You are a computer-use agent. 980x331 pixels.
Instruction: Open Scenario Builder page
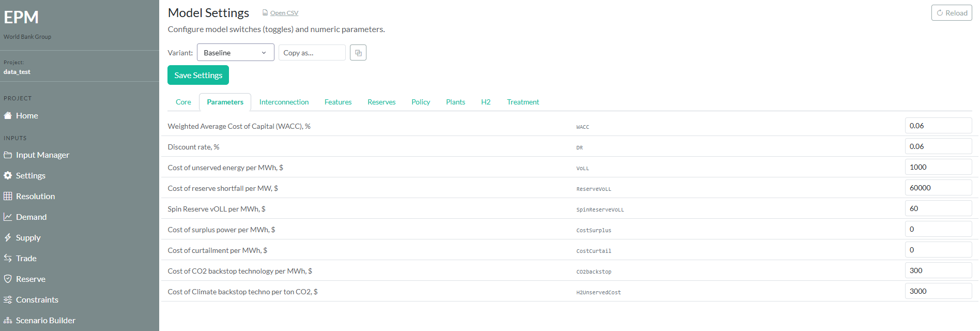(45, 321)
